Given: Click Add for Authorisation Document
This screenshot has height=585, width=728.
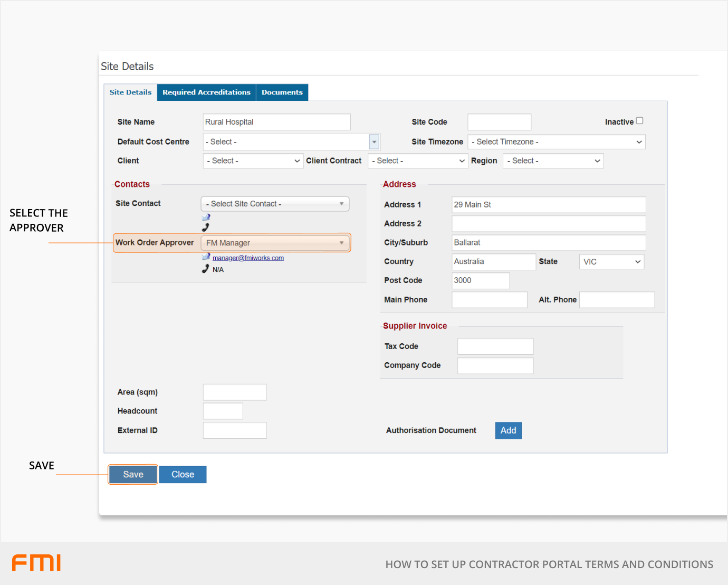Looking at the screenshot, I should 508,430.
